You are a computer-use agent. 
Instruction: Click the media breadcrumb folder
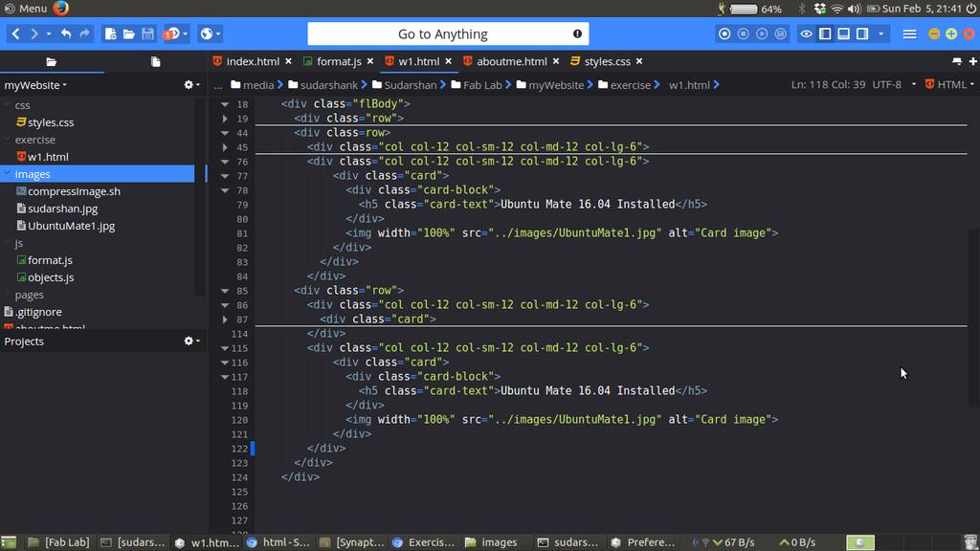[x=252, y=85]
